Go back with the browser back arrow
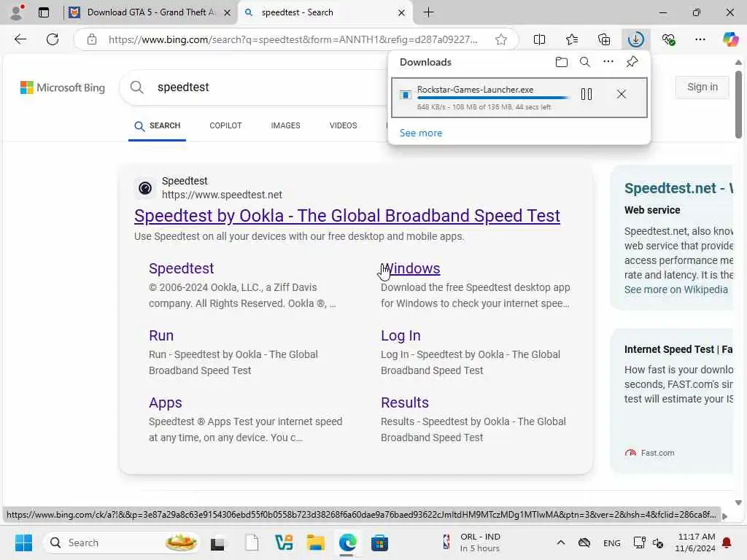 [x=20, y=39]
